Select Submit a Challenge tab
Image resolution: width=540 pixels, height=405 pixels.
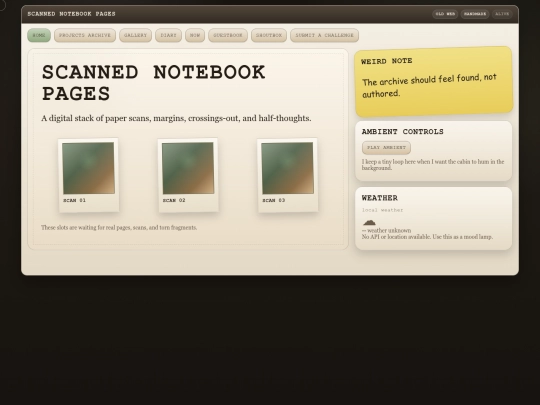(324, 35)
